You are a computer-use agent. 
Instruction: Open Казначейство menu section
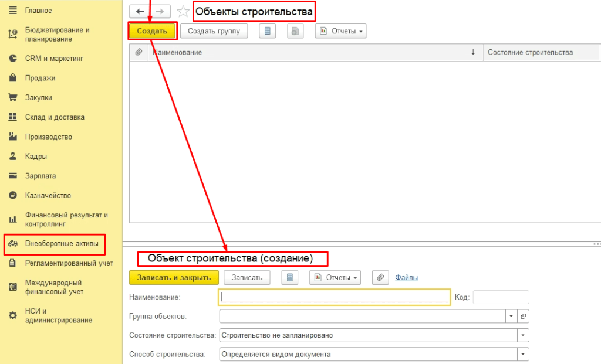pos(48,195)
